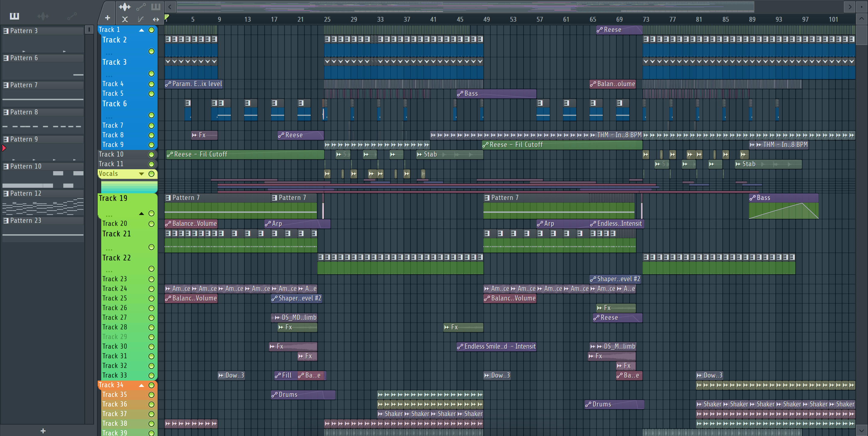The width and height of the screenshot is (868, 436).
Task: Show audio clips in the picker panel
Action: (43, 16)
